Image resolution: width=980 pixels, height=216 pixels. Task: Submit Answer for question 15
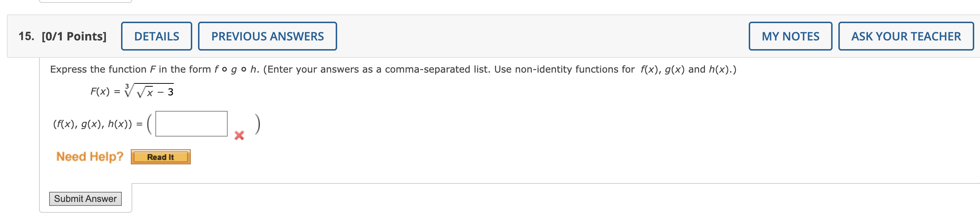(85, 199)
